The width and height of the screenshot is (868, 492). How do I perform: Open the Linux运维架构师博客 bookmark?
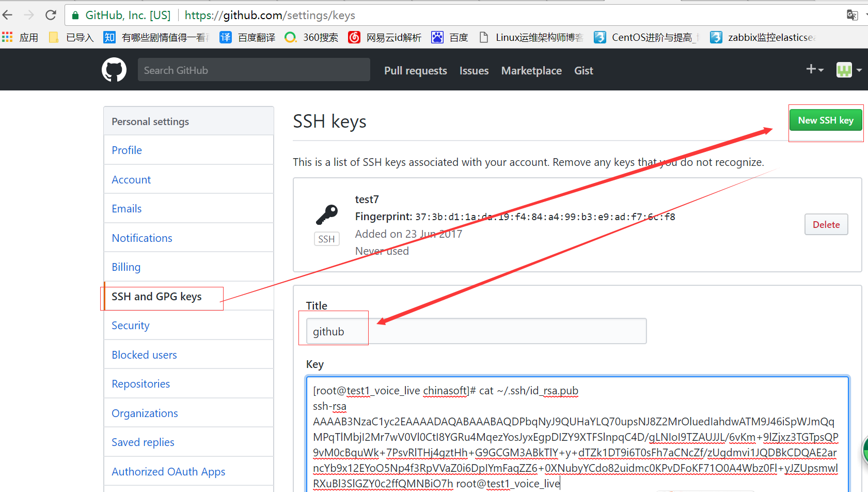point(531,37)
